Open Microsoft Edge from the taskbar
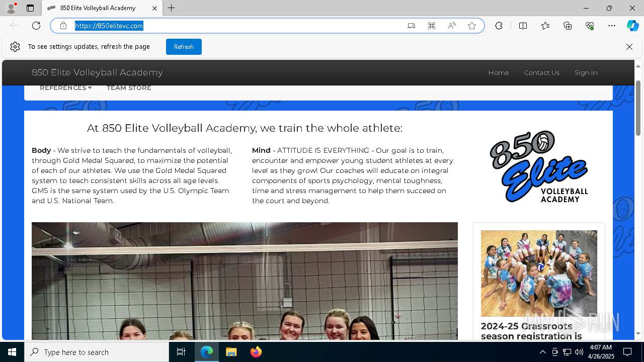The width and height of the screenshot is (644, 362). pyautogui.click(x=207, y=352)
